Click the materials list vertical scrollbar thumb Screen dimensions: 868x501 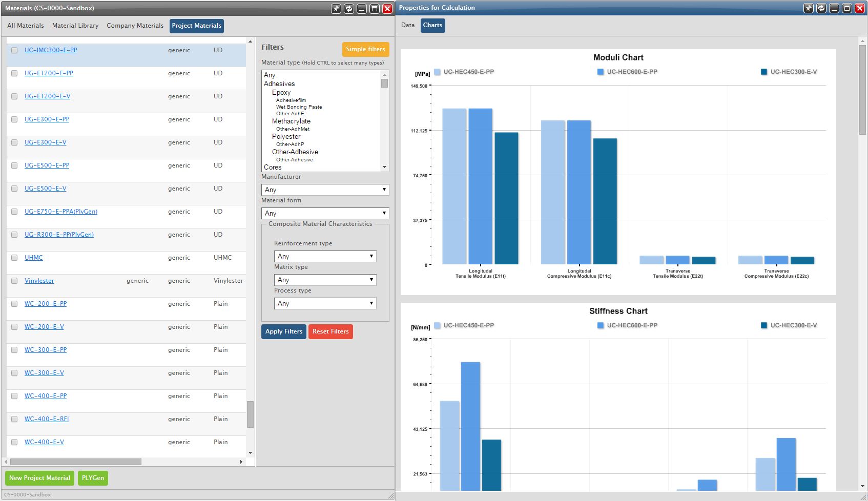tap(250, 414)
